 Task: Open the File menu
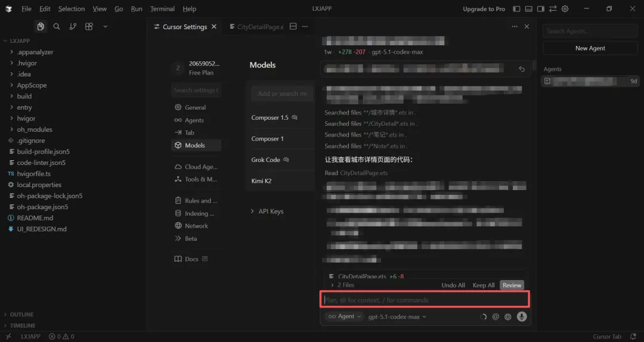pos(26,8)
